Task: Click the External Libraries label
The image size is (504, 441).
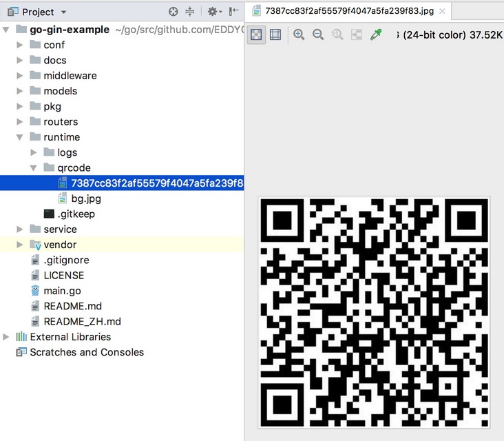Action: tap(70, 337)
